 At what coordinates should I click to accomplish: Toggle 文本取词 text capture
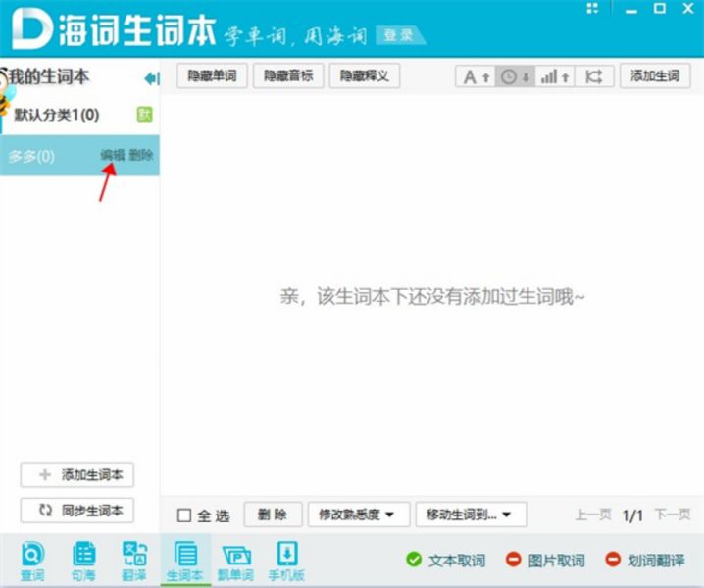coord(446,560)
